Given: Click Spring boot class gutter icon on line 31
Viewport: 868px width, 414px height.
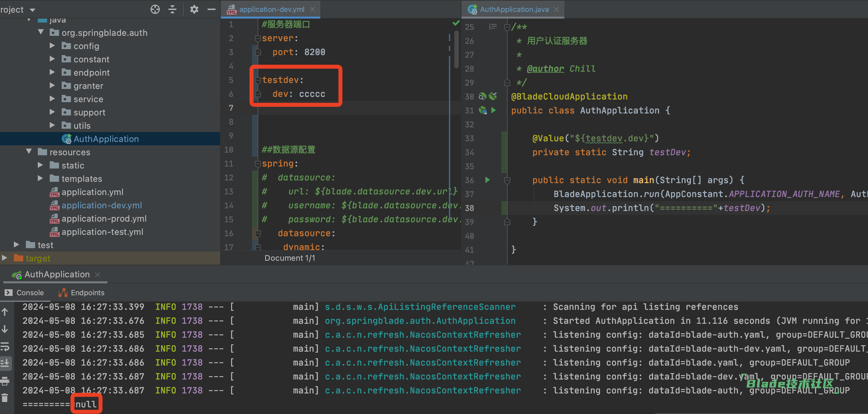Looking at the screenshot, I should pos(483,110).
